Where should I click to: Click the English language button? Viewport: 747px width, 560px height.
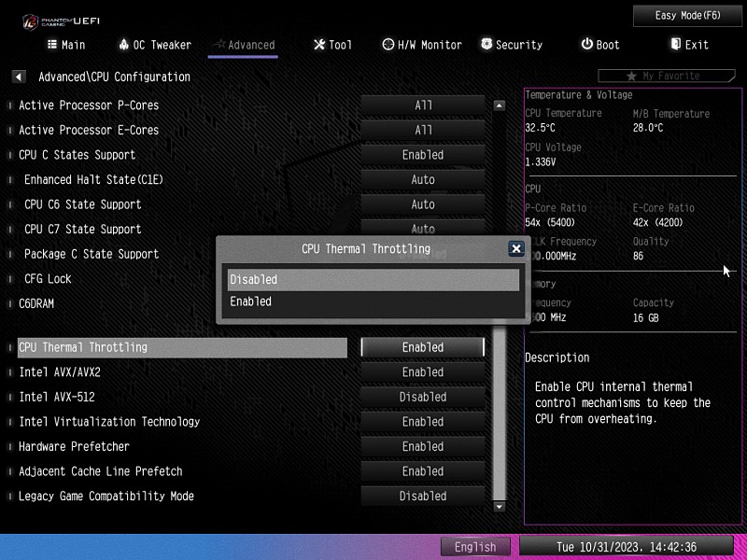pos(475,547)
